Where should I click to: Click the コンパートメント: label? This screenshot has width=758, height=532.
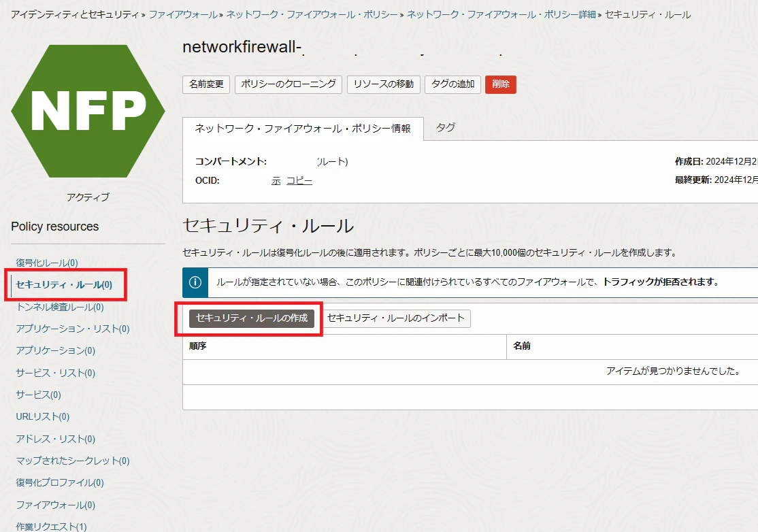(x=231, y=161)
